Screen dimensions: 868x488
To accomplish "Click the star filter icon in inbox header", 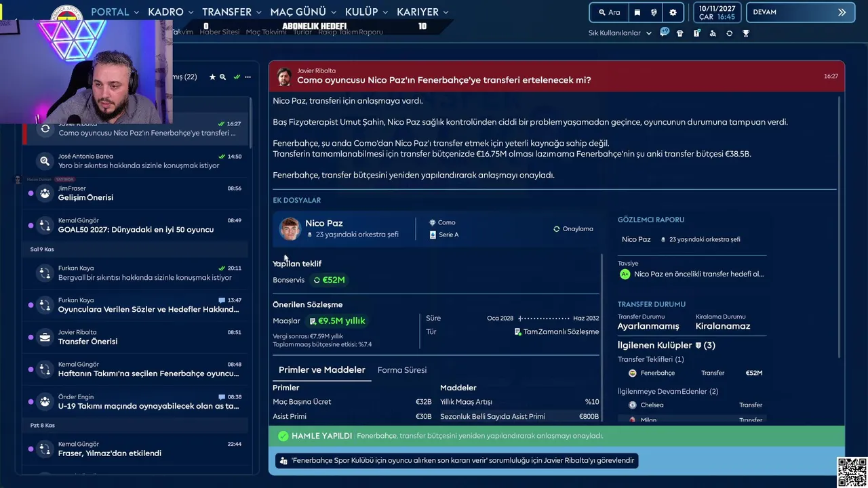I will pyautogui.click(x=212, y=77).
